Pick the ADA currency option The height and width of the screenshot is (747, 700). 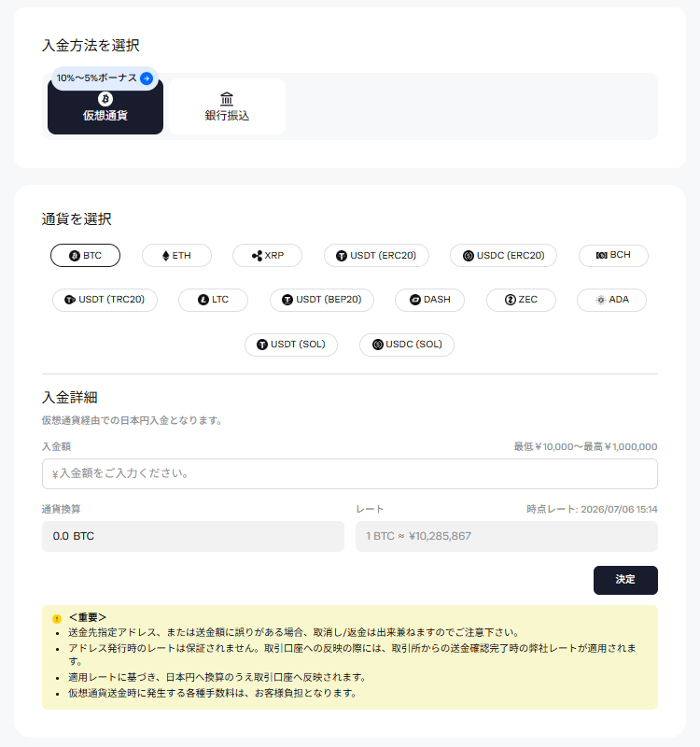(x=612, y=300)
